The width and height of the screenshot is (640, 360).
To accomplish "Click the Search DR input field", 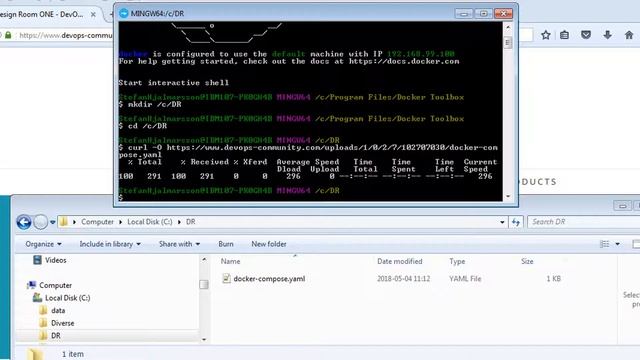I will [x=584, y=222].
